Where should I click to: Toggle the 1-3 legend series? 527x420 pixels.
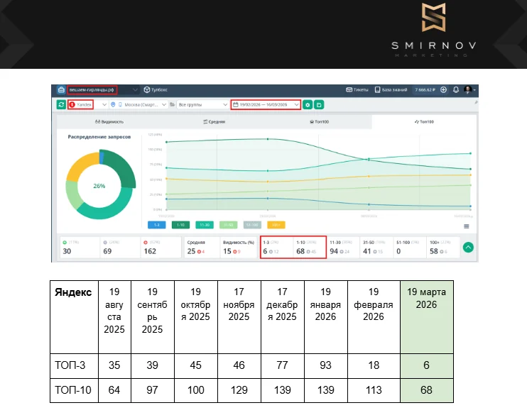coord(157,225)
